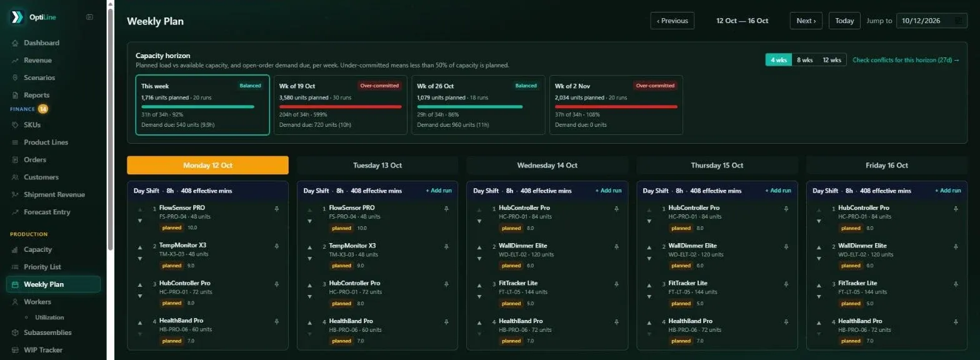Go to the Previous week
Viewport: 980px width, 360px height.
point(672,21)
